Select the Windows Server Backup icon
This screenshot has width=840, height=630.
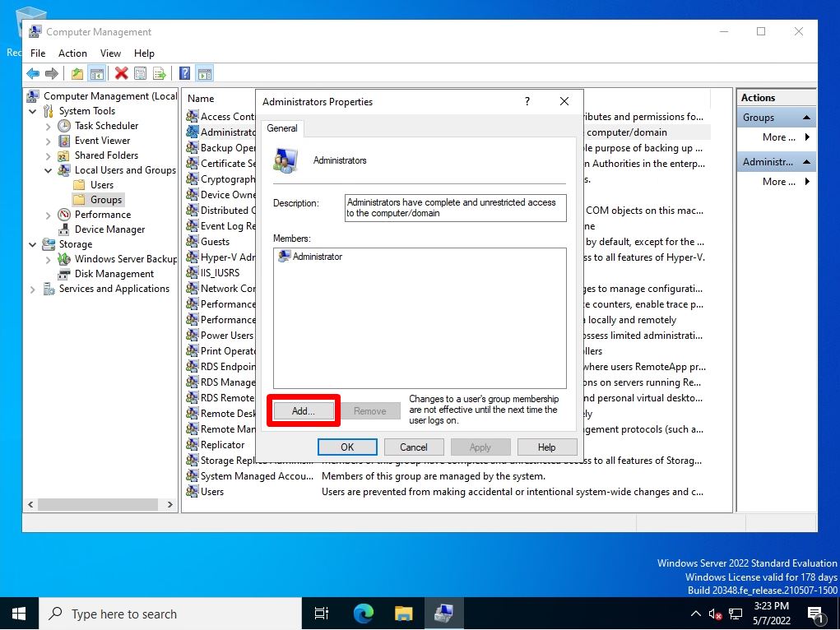click(64, 259)
